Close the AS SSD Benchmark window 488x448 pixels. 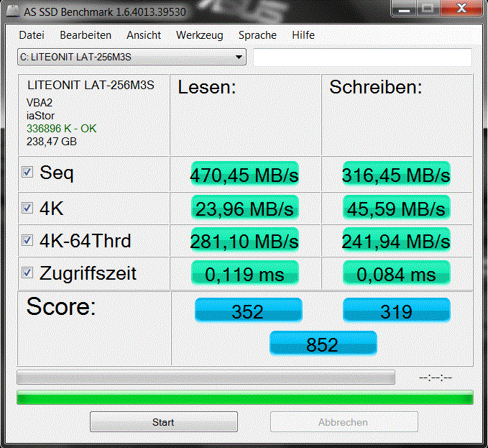click(x=462, y=8)
